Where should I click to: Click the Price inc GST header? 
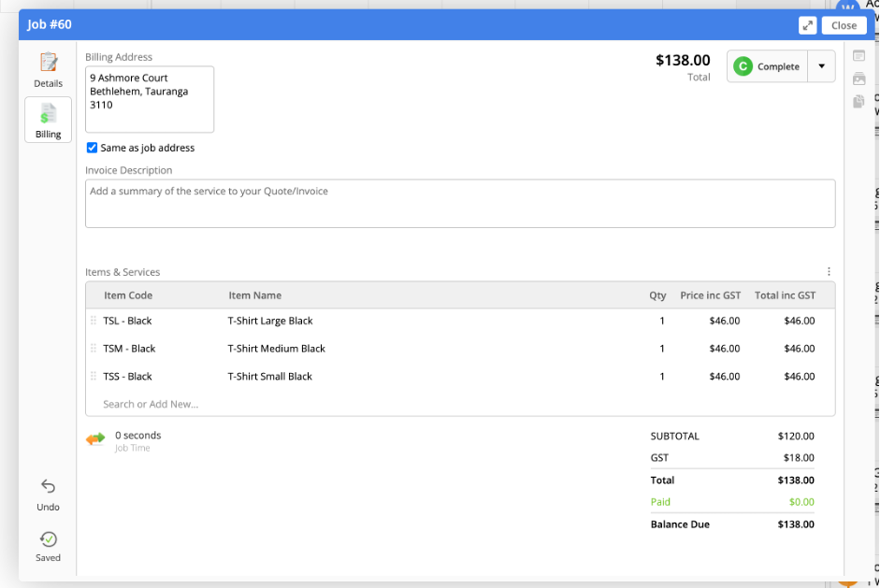point(710,295)
